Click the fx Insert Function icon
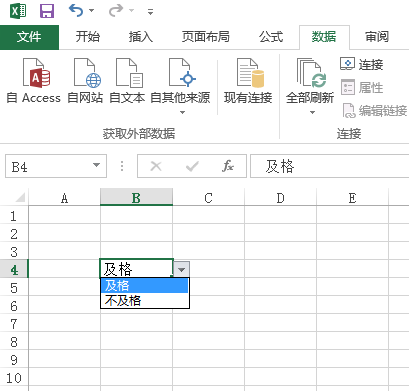Viewport: 409px width, 391px height. coord(228,166)
